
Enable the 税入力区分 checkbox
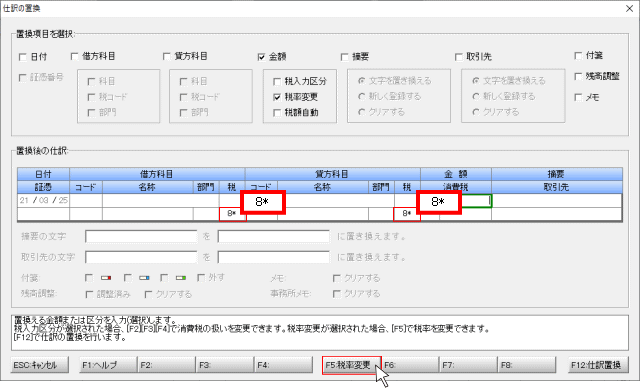coord(277,82)
